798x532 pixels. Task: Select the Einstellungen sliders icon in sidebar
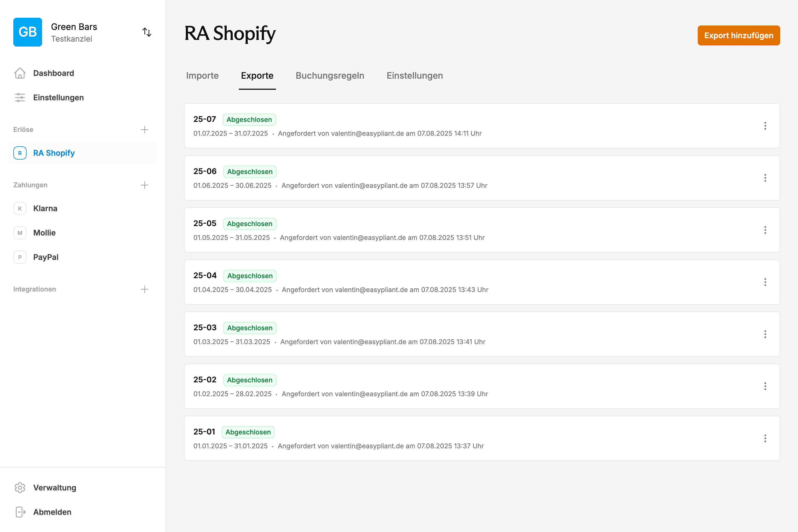20,97
